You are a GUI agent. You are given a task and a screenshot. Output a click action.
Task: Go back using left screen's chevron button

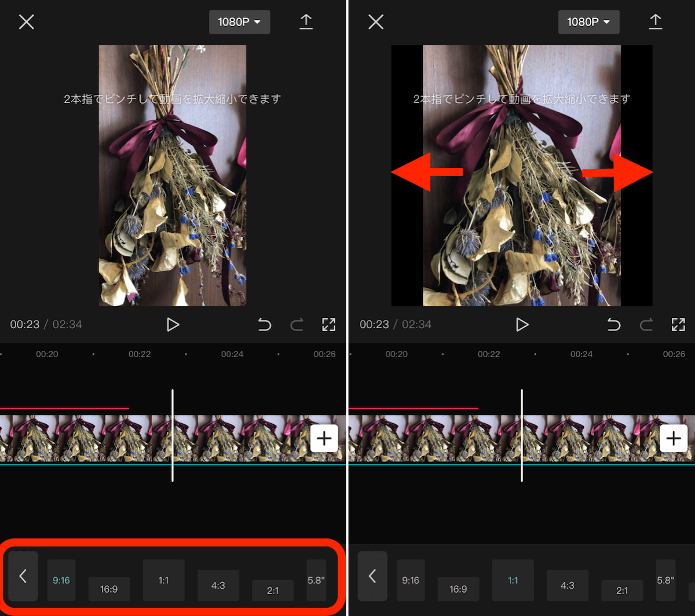(x=23, y=576)
